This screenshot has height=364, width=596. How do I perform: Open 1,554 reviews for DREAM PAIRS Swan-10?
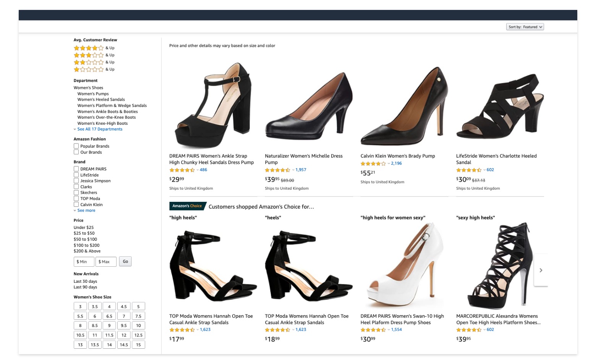(397, 330)
